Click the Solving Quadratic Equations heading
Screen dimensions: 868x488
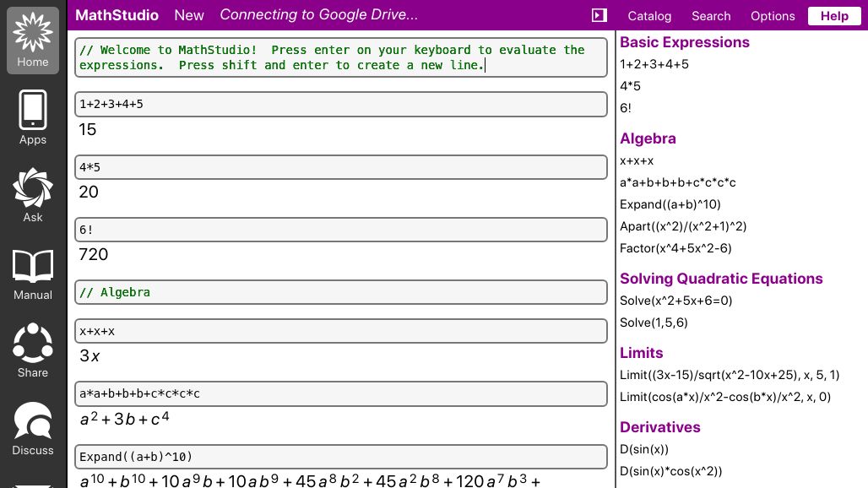tap(721, 279)
